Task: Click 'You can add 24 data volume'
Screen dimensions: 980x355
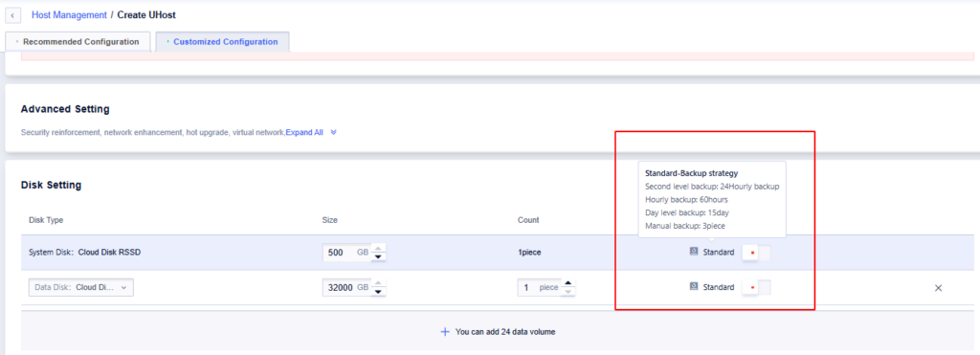Action: tap(505, 332)
